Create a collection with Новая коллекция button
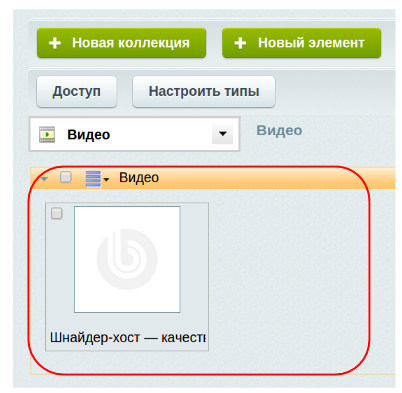This screenshot has height=393, width=402. point(121,43)
